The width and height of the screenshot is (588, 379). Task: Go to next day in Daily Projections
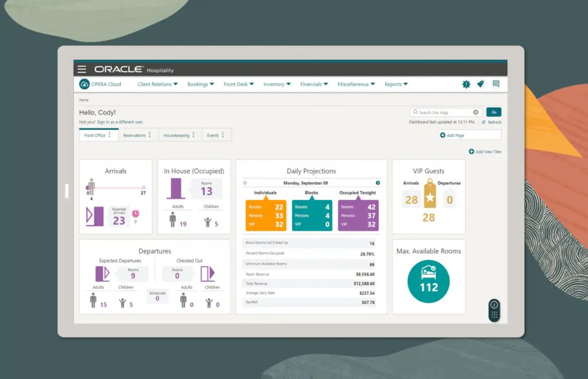pyautogui.click(x=377, y=183)
